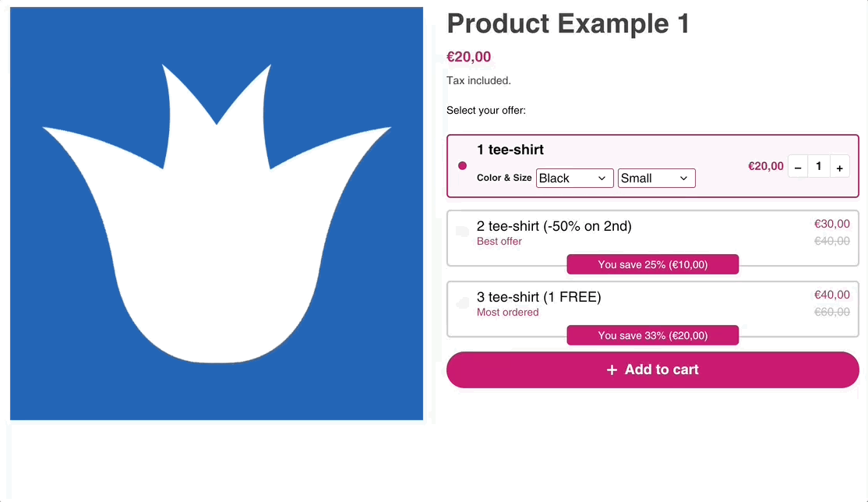Click the €40,00 price of 3 tee-shirt offer

tap(831, 295)
